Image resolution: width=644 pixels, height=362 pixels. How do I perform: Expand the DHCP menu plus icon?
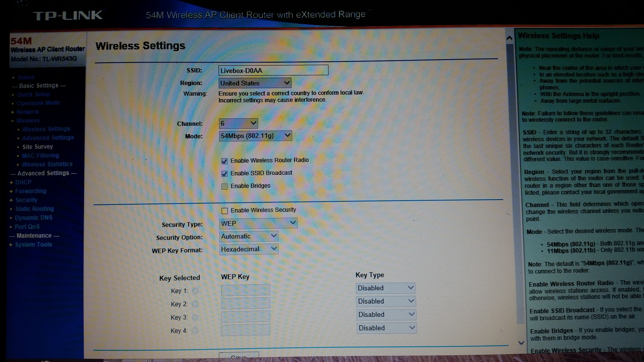11,183
